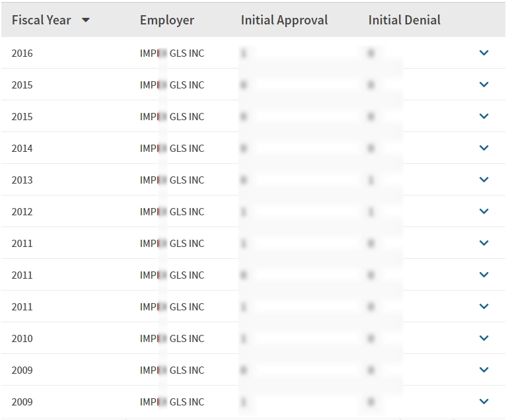Expand the bottom 2009 row chevron
The height and width of the screenshot is (420, 510).
pos(484,402)
